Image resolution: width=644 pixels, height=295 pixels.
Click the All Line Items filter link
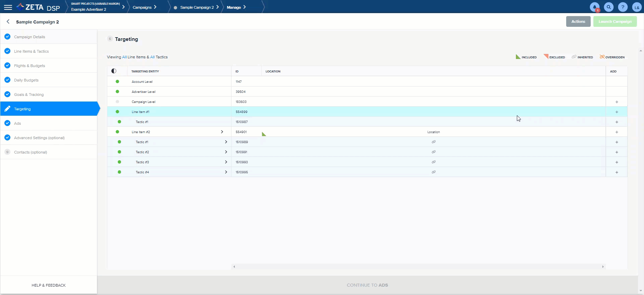[124, 57]
